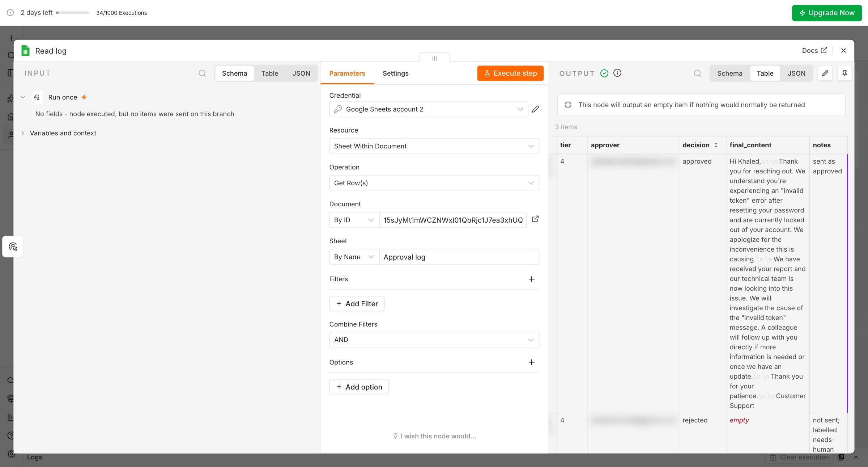This screenshot has height=467, width=868.
Task: Open the Combine Filters AND dropdown
Action: pyautogui.click(x=434, y=340)
